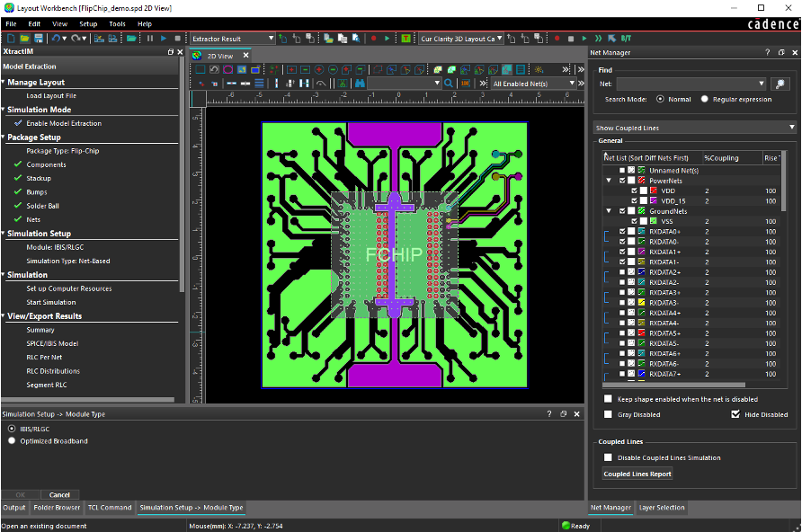This screenshot has height=532, width=802.
Task: Close the 2D View tab
Action: (x=246, y=56)
